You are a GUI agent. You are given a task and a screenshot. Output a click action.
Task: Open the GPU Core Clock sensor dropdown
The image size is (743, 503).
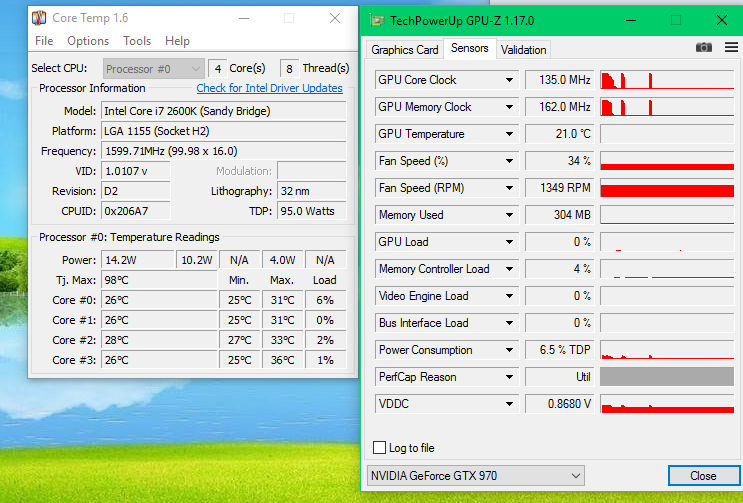click(x=509, y=80)
